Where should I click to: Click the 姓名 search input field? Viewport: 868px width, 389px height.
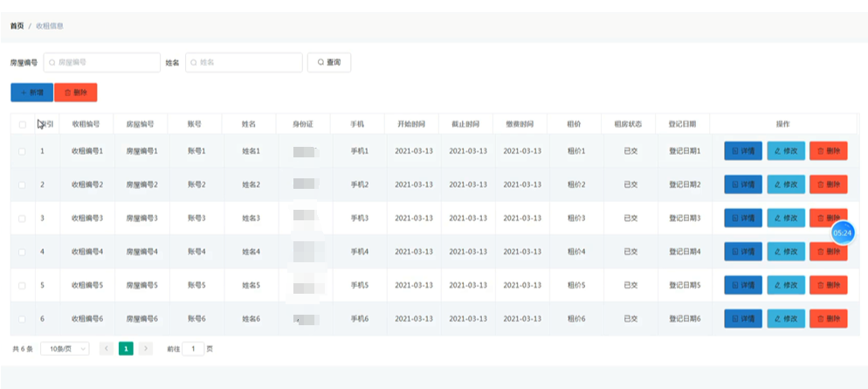point(245,63)
